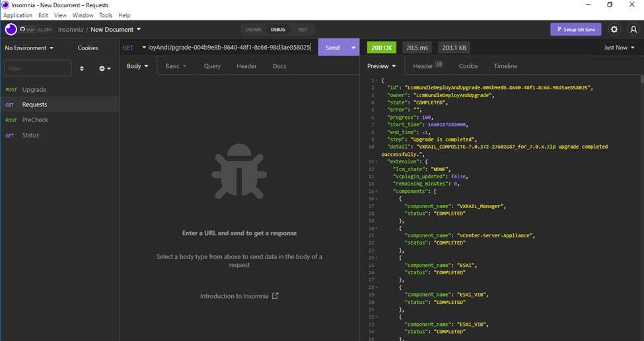Viewport: 644px width, 341px height.
Task: Open the user account icon
Action: pos(633,29)
